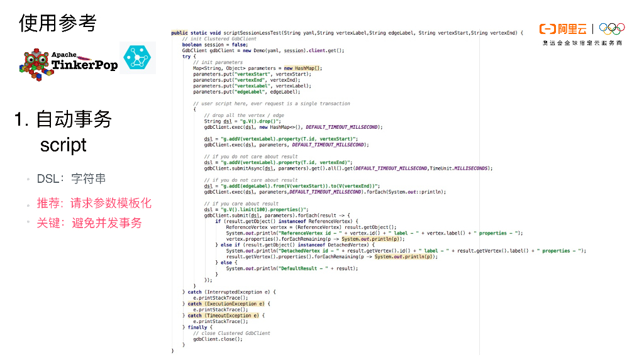Click the gdbClient.submit(dsl, parameters).forEach line
The image size is (644, 362).
pos(277,216)
